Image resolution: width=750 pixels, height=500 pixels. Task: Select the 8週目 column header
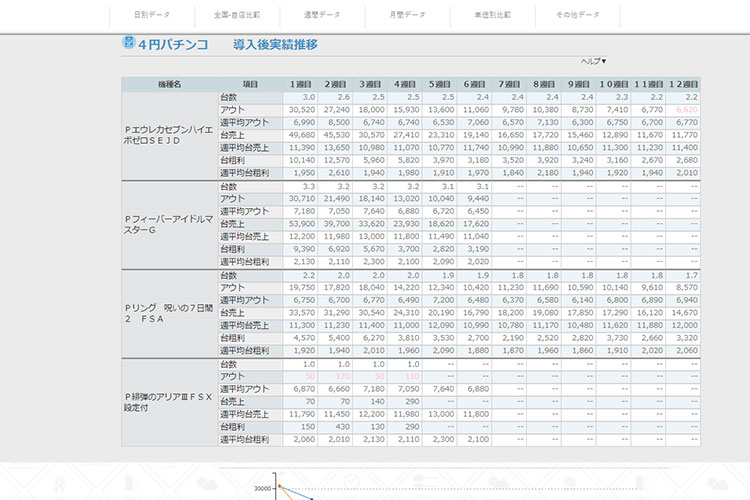point(544,84)
